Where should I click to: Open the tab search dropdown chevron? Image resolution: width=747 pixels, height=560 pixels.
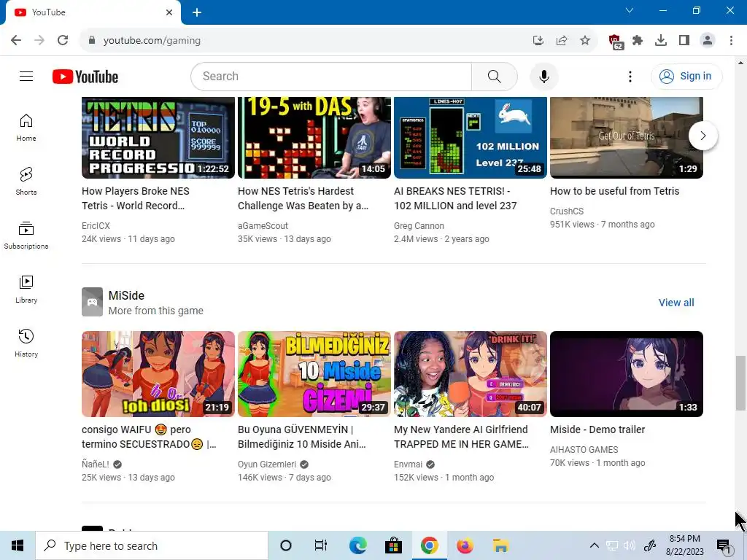630,10
